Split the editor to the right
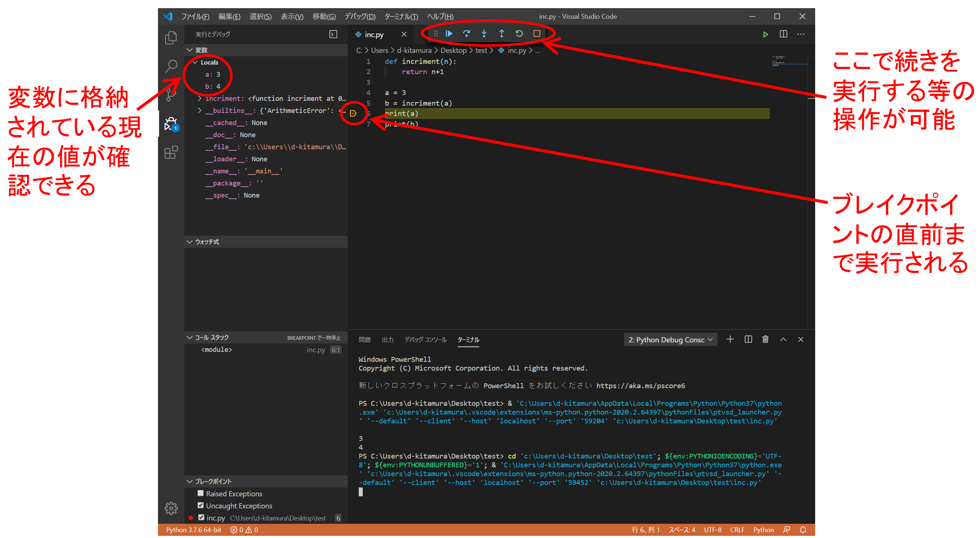Screen dimensions: 980x538 point(783,34)
